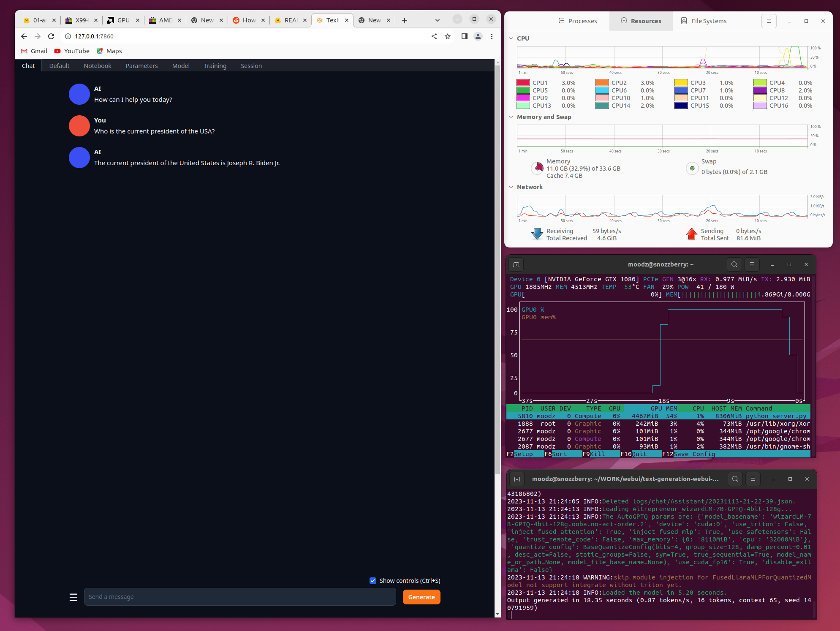Viewport: 840px width, 631px height.
Task: Switch to the Default tab
Action: tap(59, 66)
